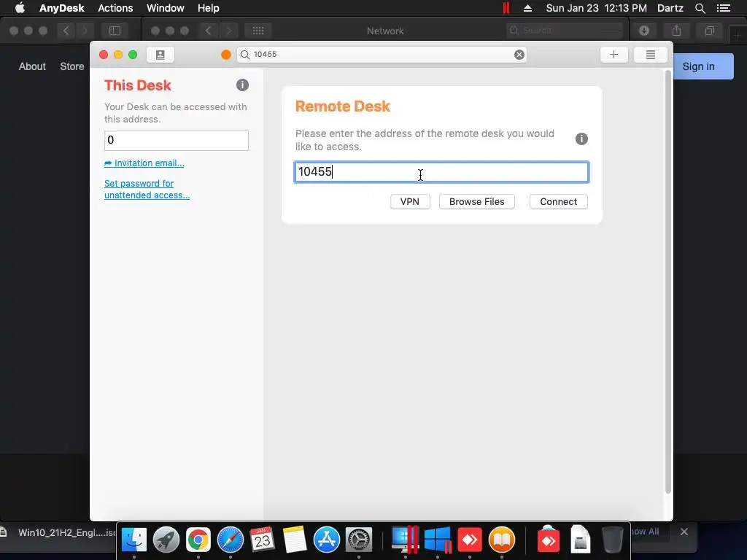747x560 pixels.
Task: Click the address bar magnifier icon
Action: 245,55
